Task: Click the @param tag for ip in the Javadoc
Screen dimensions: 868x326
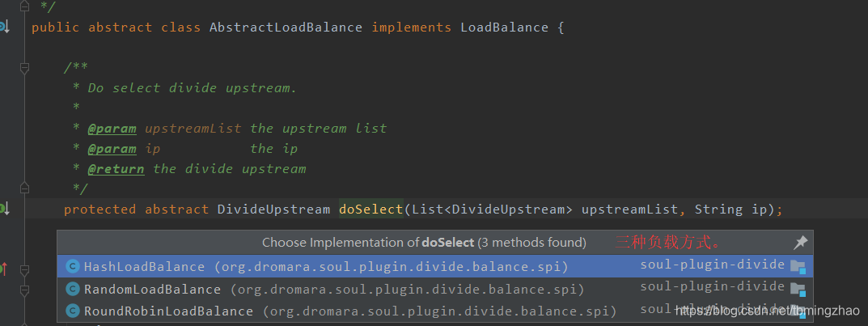Action: [x=112, y=148]
